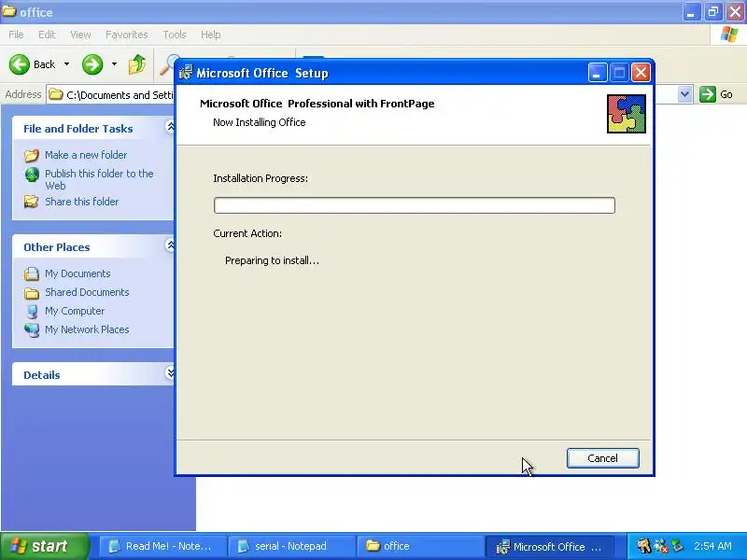Screen dimensions: 747x560
Task: Click the Publish to Web globe icon
Action: pyautogui.click(x=32, y=175)
